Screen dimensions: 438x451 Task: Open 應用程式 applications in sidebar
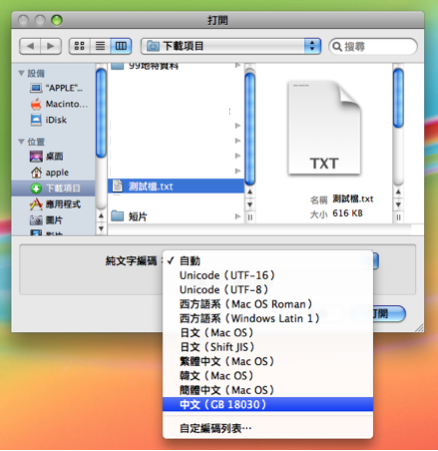tap(55, 204)
